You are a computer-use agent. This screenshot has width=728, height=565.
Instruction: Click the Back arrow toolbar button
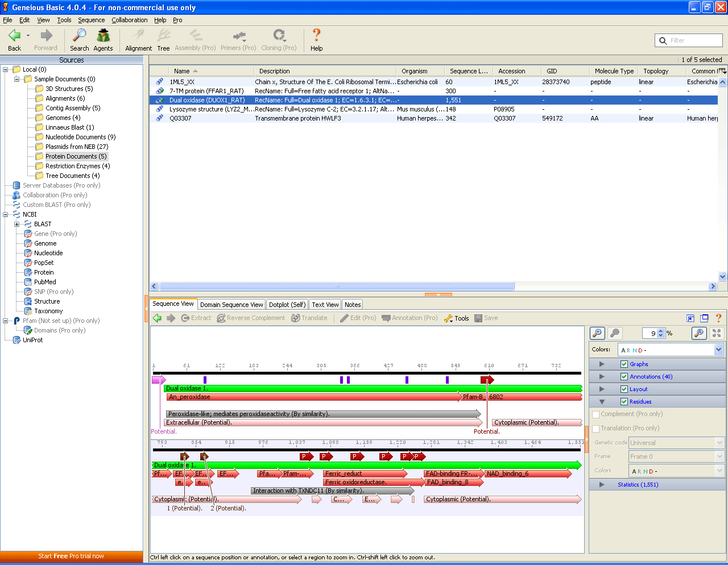point(15,40)
